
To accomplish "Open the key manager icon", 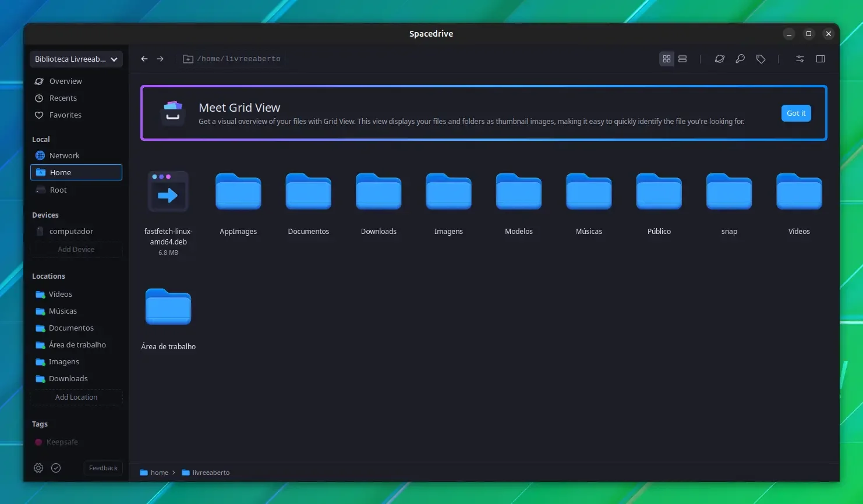I will click(740, 59).
